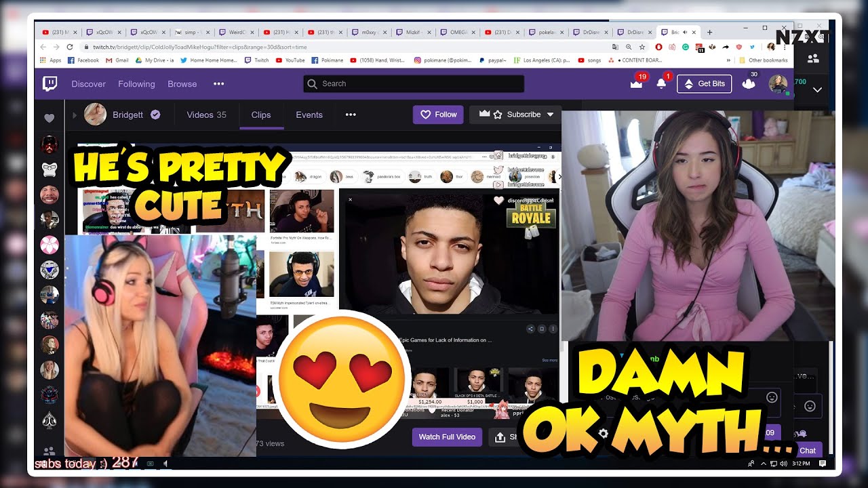Switch to the Events tab

[x=309, y=115]
